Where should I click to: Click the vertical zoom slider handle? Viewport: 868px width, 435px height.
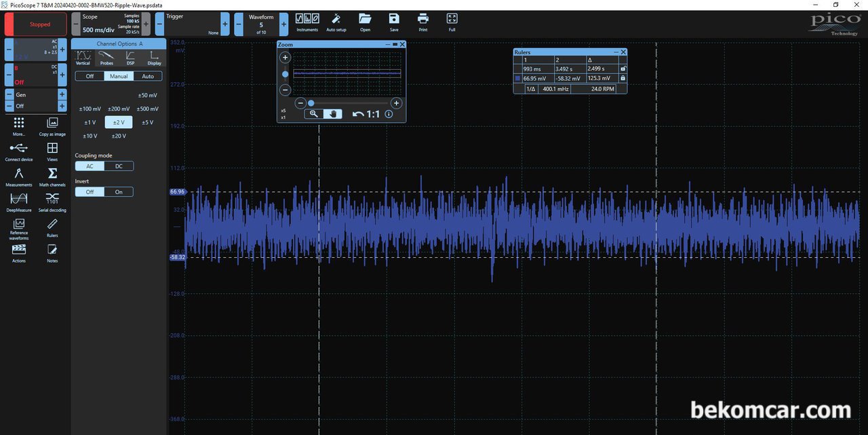point(285,74)
